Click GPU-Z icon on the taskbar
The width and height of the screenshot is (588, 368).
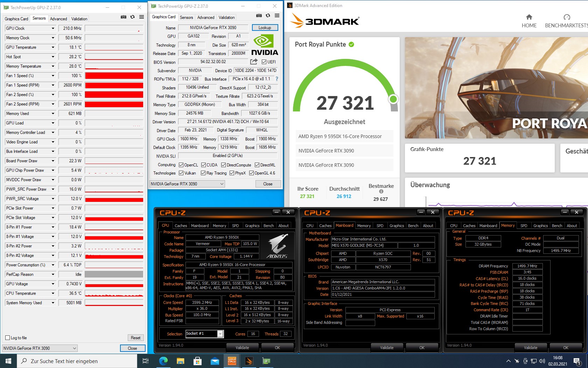click(266, 361)
